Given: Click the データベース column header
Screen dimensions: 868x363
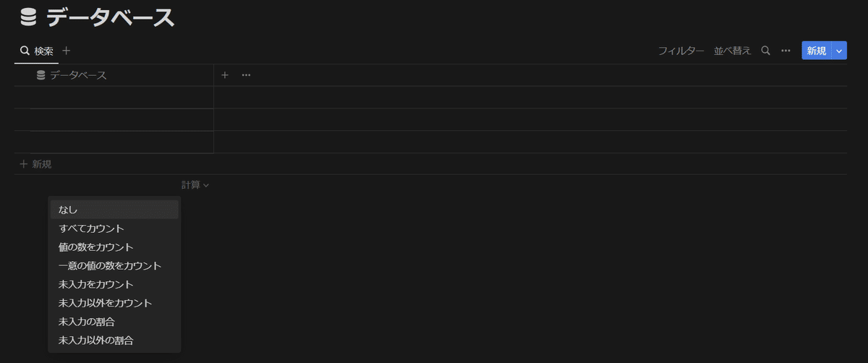Looking at the screenshot, I should (x=78, y=75).
